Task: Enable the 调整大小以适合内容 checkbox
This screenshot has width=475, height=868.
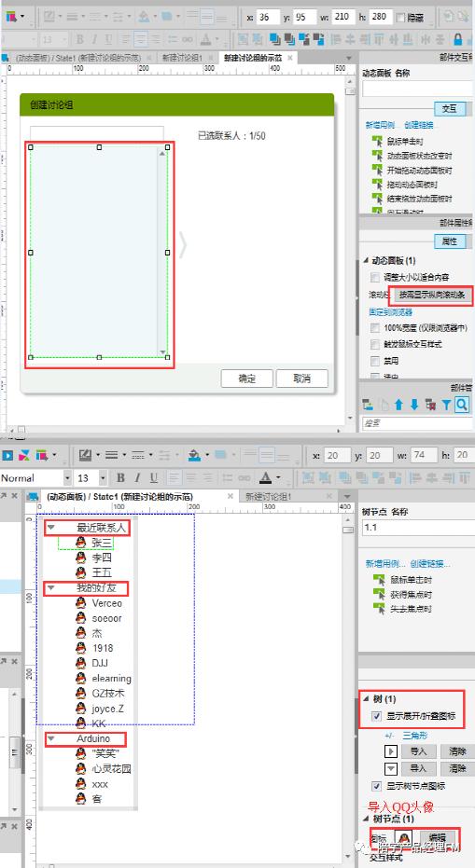Action: point(375,277)
